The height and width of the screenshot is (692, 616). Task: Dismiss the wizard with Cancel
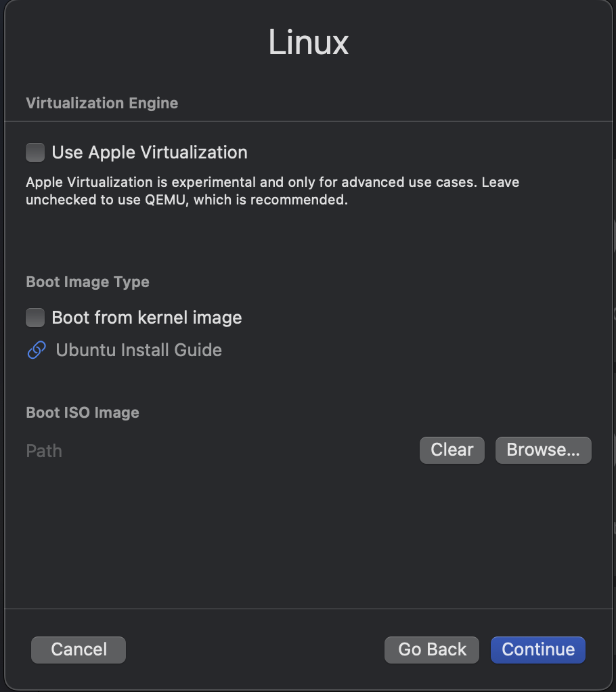pos(78,649)
